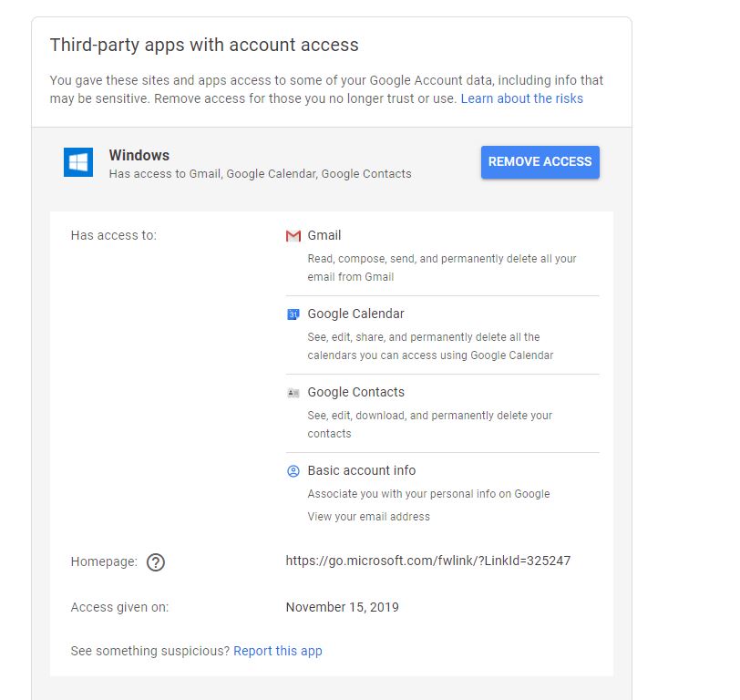Click the Google Contacts permission title
The image size is (740, 700).
(x=355, y=392)
